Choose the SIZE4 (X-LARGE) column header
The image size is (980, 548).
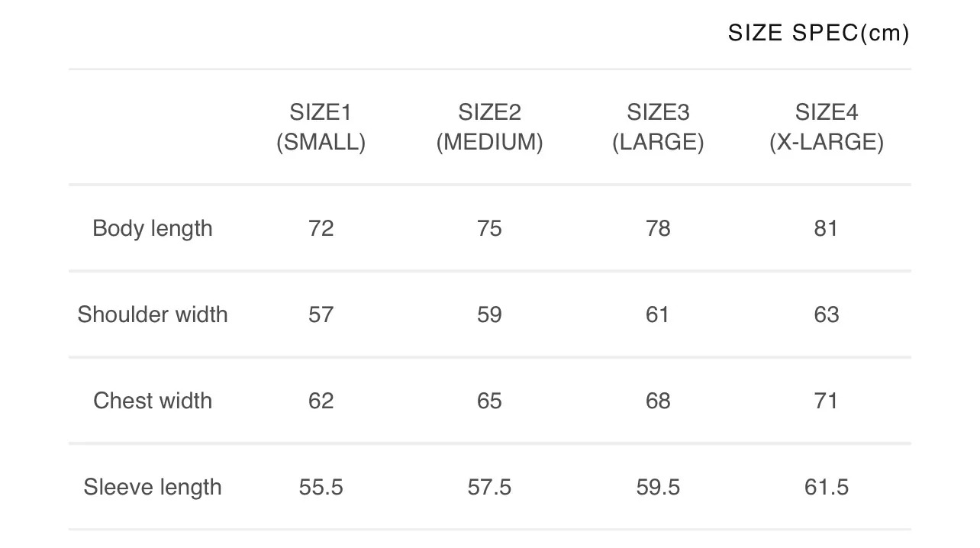click(827, 127)
